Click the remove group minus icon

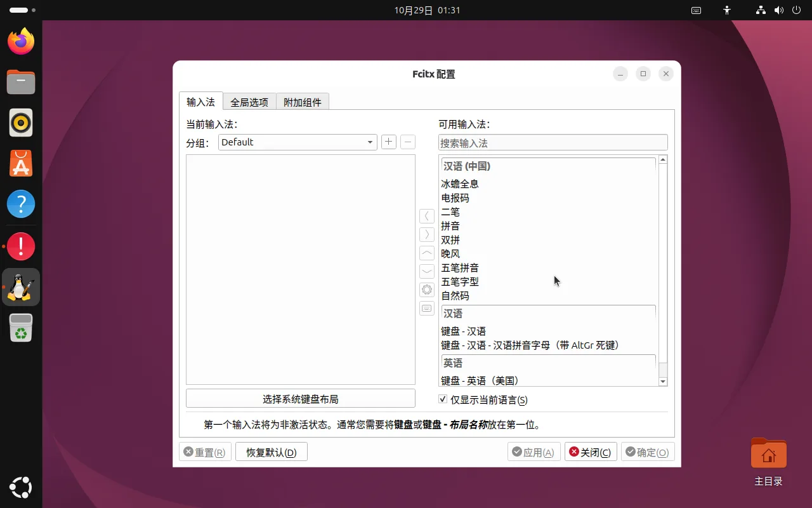[408, 142]
